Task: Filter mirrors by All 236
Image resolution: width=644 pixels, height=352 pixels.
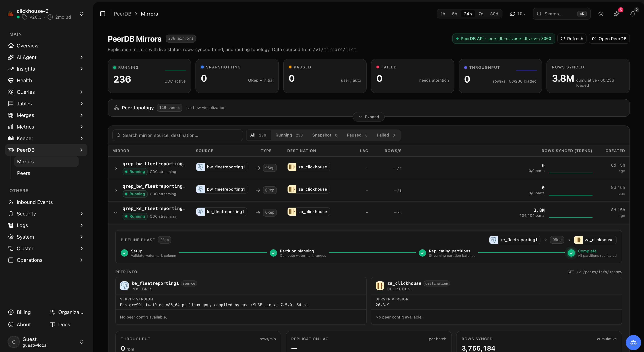Action: coord(259,135)
